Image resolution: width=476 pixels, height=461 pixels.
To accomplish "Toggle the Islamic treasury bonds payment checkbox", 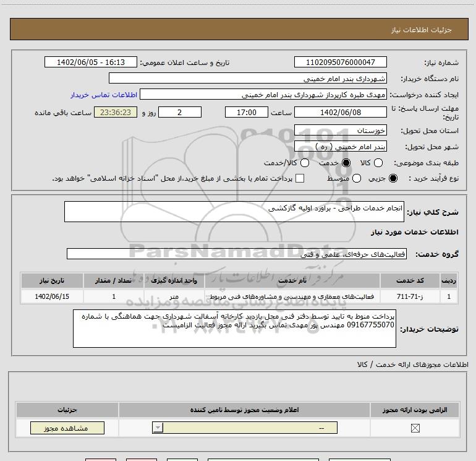I will (x=300, y=178).
